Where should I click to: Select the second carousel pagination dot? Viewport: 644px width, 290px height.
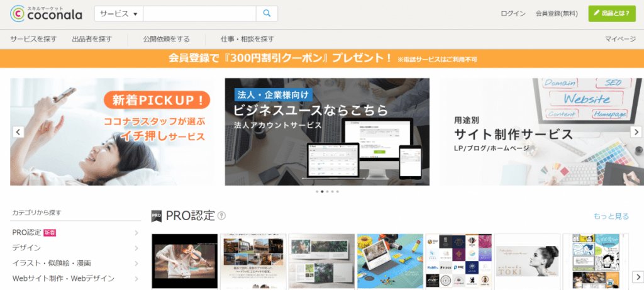coord(322,191)
